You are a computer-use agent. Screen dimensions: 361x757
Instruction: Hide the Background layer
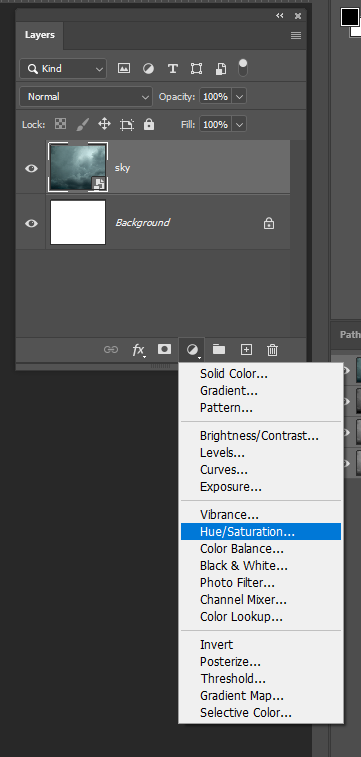pyautogui.click(x=31, y=223)
